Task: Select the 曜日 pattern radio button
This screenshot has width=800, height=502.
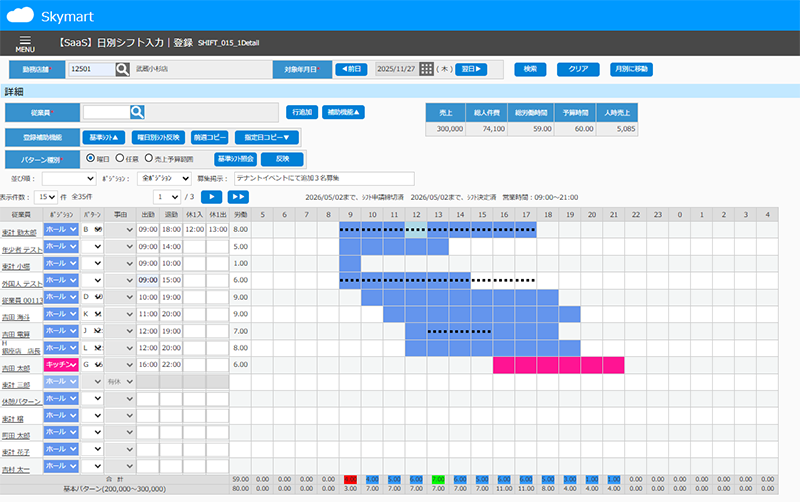Action: tap(90, 158)
